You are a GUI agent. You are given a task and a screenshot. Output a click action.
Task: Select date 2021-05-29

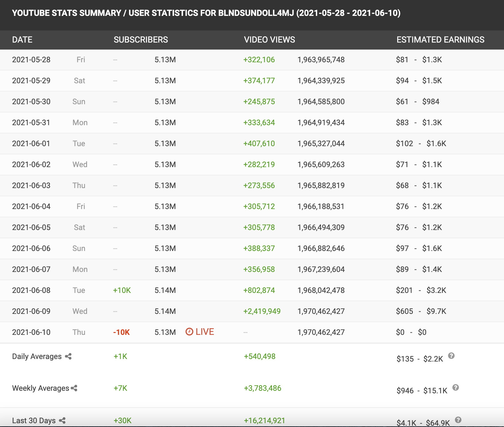point(31,81)
